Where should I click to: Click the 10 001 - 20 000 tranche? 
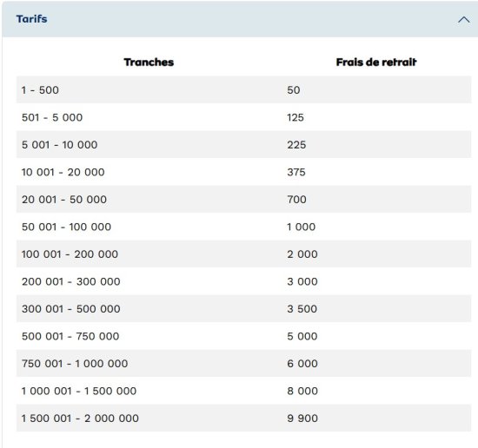pos(63,172)
